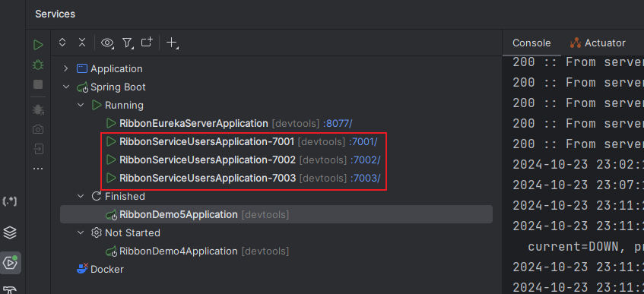Click the green Run button in Services sidebar

pyautogui.click(x=38, y=45)
